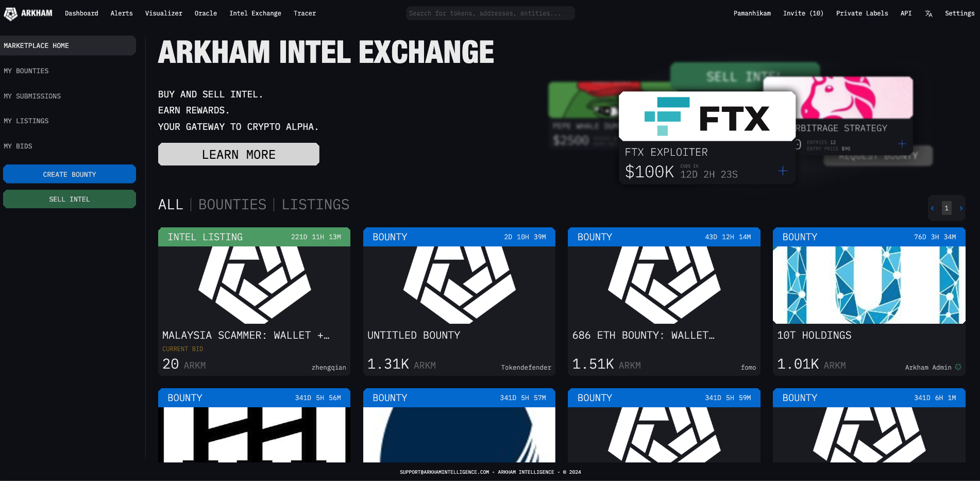Select page number 1 in pagination

tap(947, 208)
